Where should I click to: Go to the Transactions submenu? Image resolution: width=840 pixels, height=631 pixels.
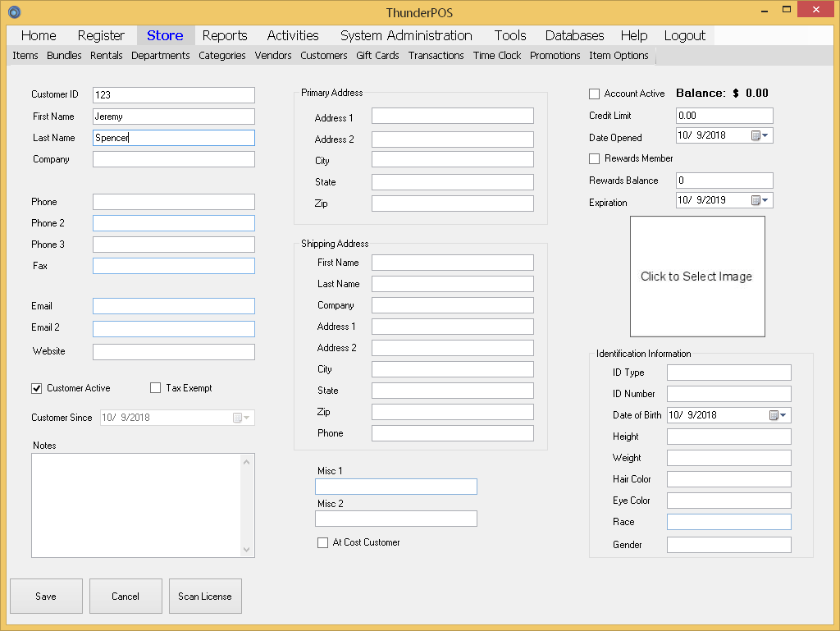point(436,56)
